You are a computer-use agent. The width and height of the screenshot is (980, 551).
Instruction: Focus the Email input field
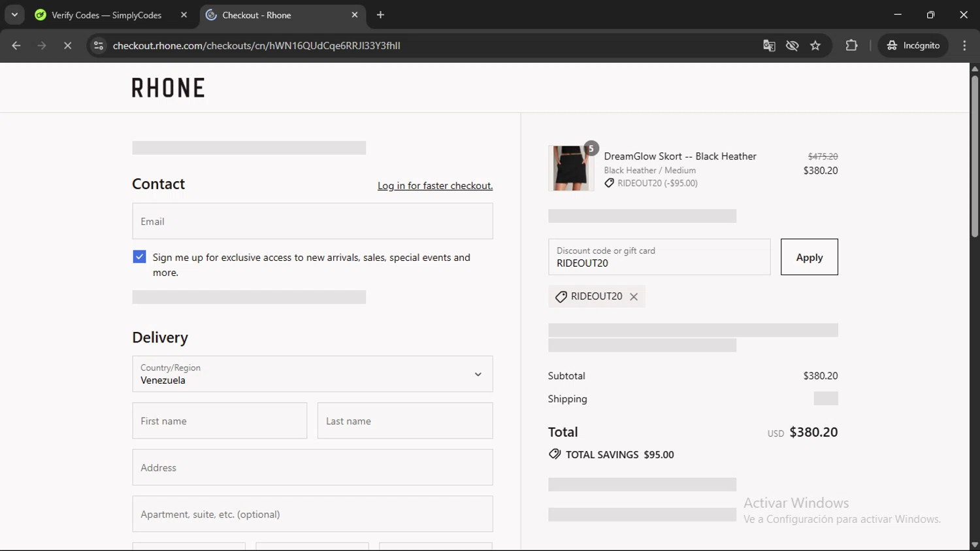click(x=312, y=222)
